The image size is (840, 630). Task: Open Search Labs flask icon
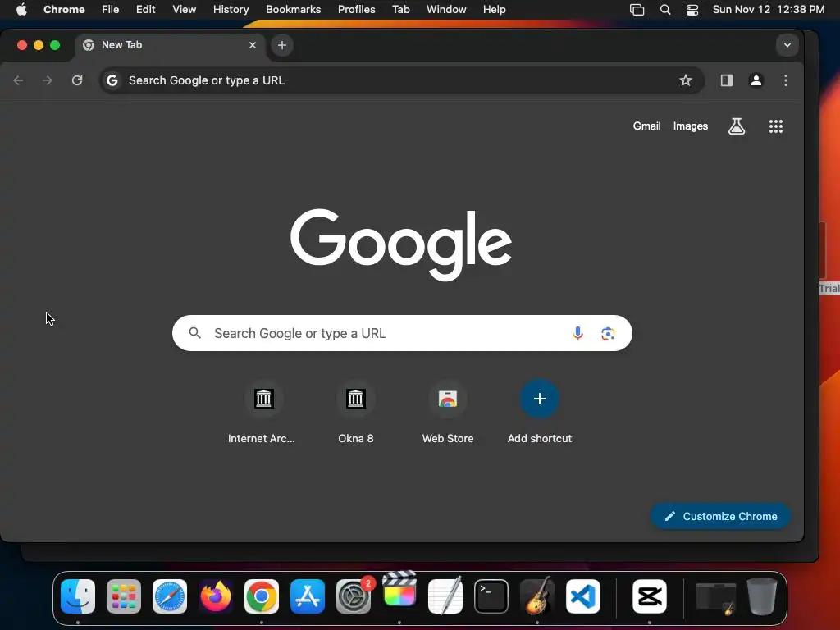point(737,126)
